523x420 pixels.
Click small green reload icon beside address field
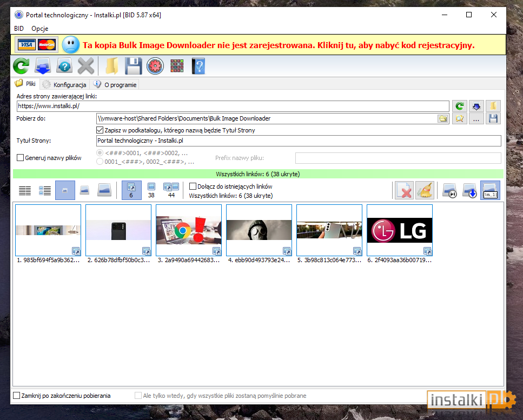pyautogui.click(x=460, y=106)
